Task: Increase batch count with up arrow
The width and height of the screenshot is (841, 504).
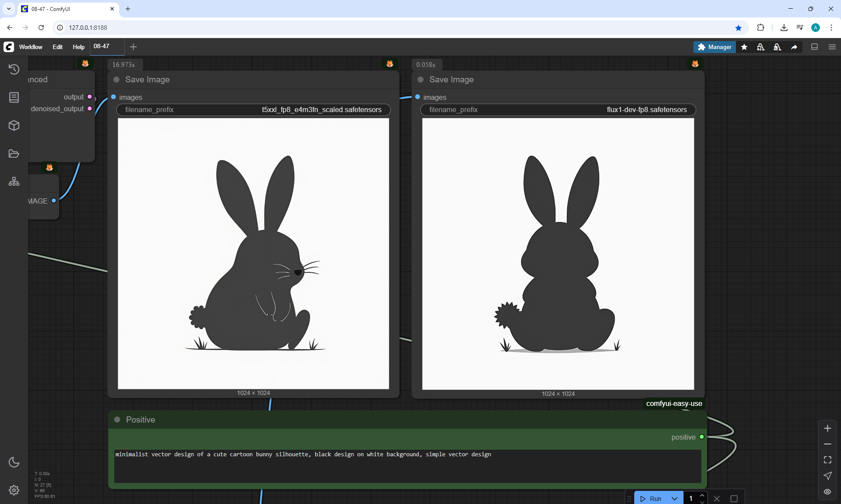Action: point(702,495)
